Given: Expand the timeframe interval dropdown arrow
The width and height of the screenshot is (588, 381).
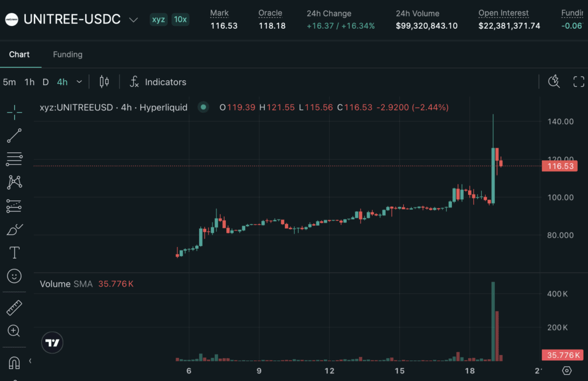Looking at the screenshot, I should coord(79,82).
